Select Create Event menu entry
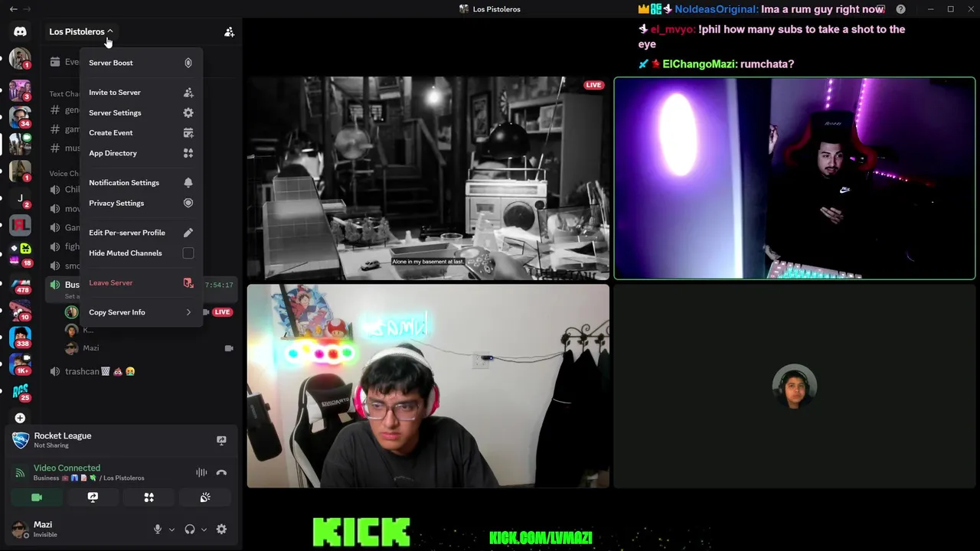Viewport: 980px width, 551px height. pyautogui.click(x=141, y=133)
